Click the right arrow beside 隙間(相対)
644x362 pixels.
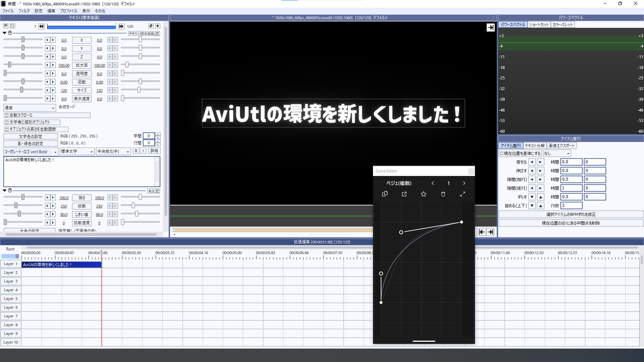(x=540, y=179)
